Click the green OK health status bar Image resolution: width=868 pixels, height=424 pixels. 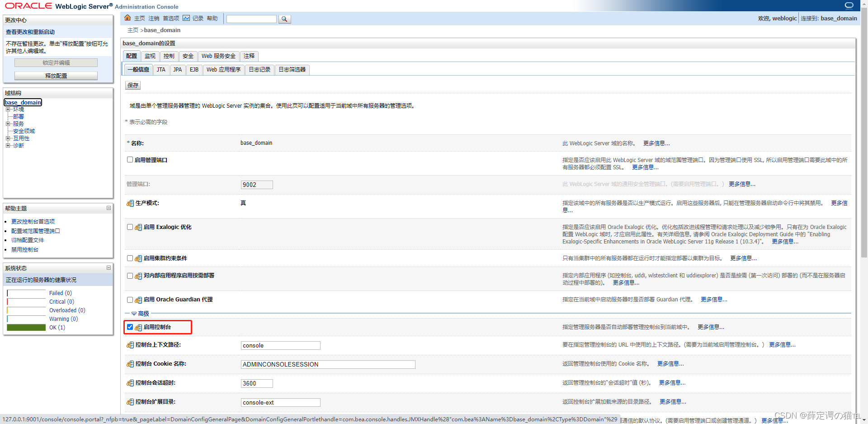pos(26,328)
